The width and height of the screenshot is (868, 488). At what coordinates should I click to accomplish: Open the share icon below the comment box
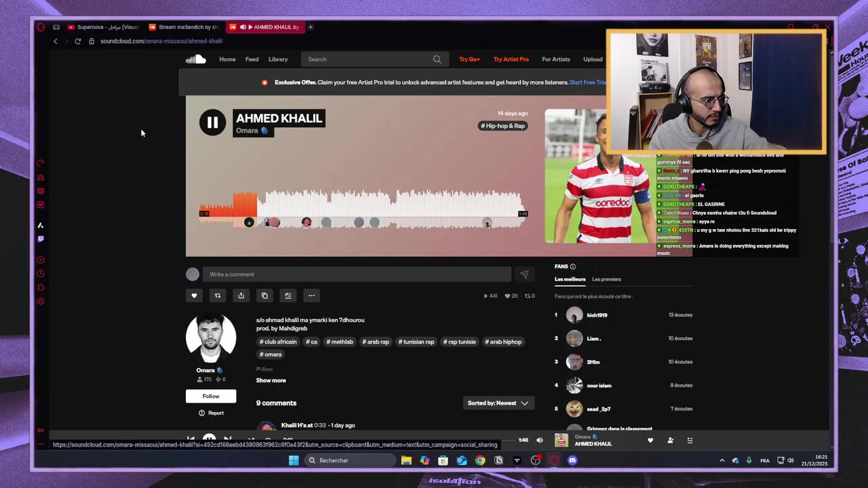241,296
